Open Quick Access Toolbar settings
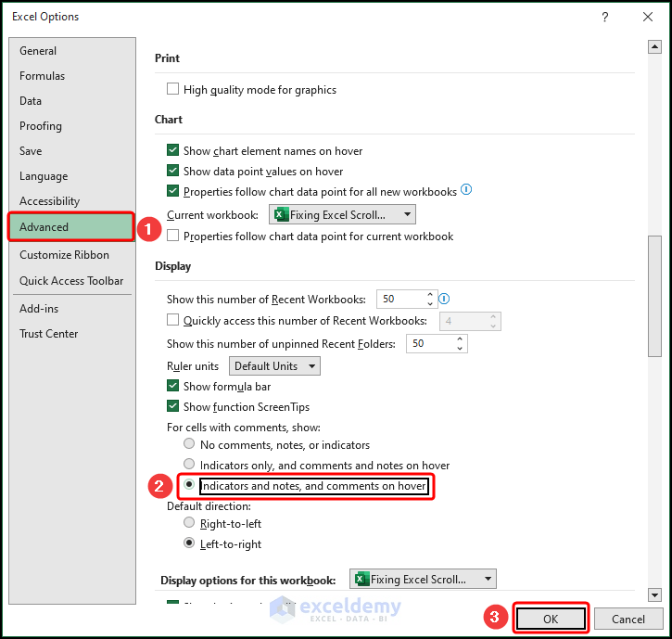Image resolution: width=672 pixels, height=639 pixels. [72, 281]
